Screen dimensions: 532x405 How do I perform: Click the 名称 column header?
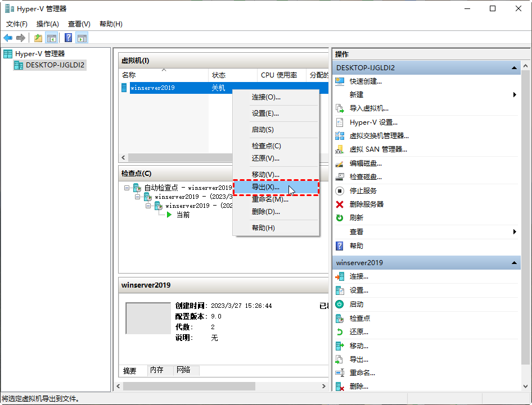coord(128,75)
